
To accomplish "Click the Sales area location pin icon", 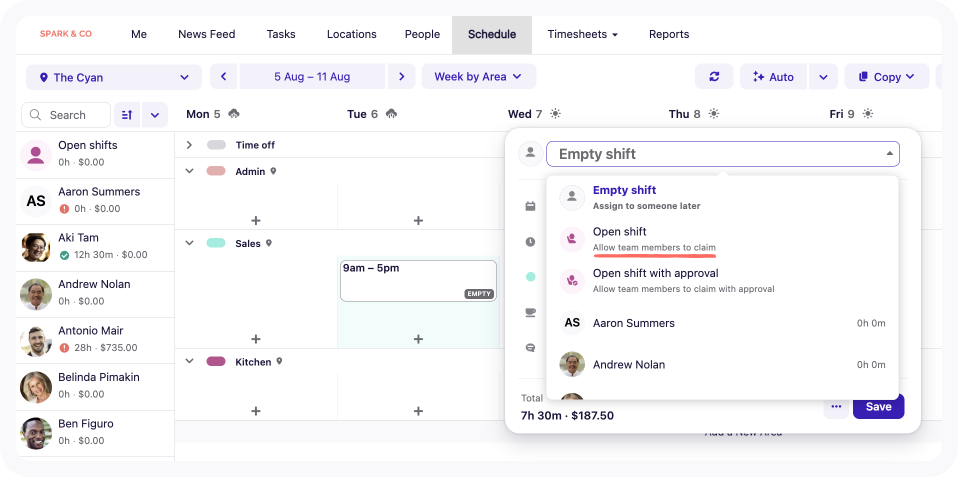I will coord(270,244).
